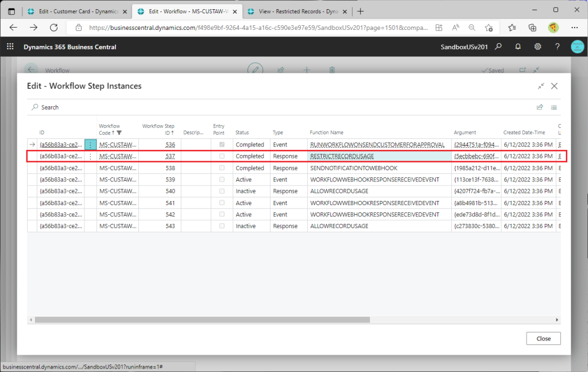Open the user account avatar
The width and height of the screenshot is (588, 372).
(578, 46)
